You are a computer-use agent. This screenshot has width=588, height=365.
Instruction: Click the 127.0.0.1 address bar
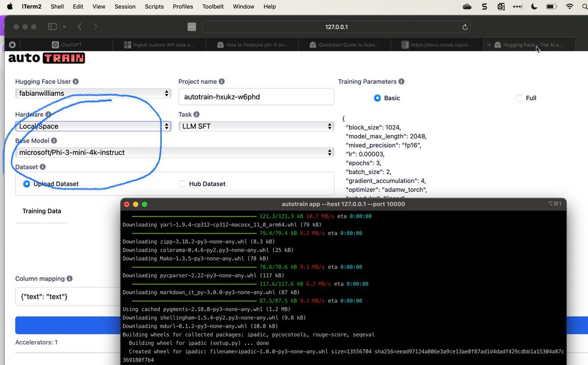336,27
